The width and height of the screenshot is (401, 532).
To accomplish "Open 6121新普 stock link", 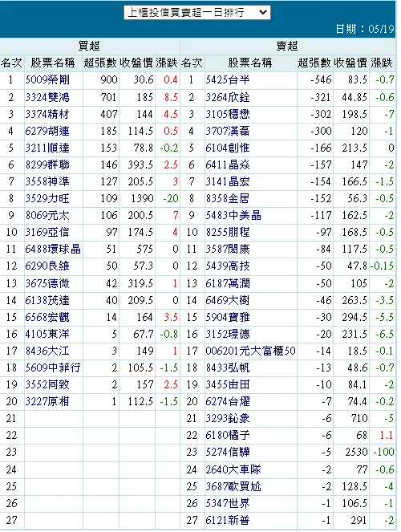I will tap(228, 521).
